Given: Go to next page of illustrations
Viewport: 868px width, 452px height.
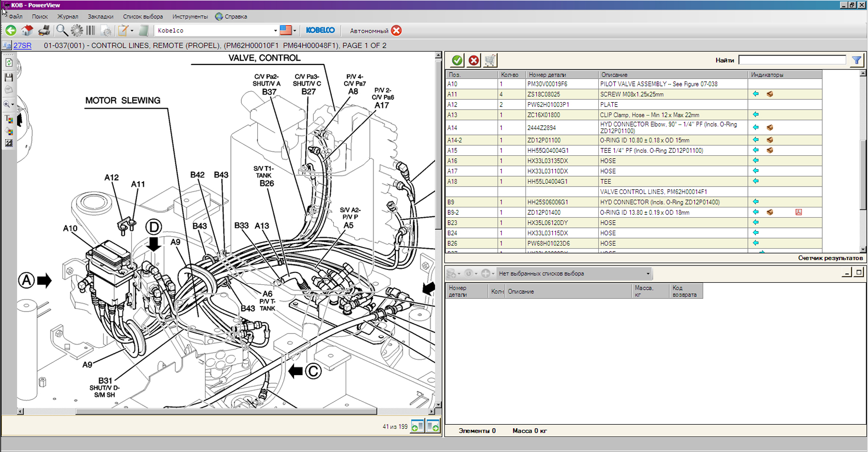Looking at the screenshot, I should point(433,426).
